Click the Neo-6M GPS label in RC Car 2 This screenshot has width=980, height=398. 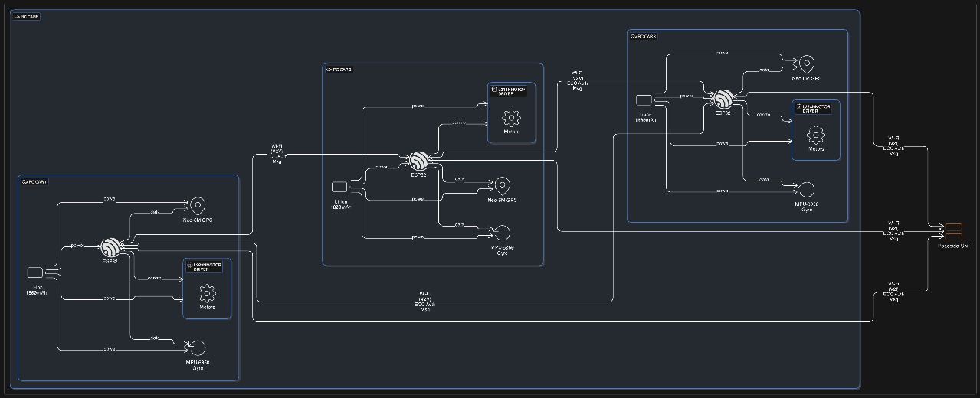coord(503,201)
